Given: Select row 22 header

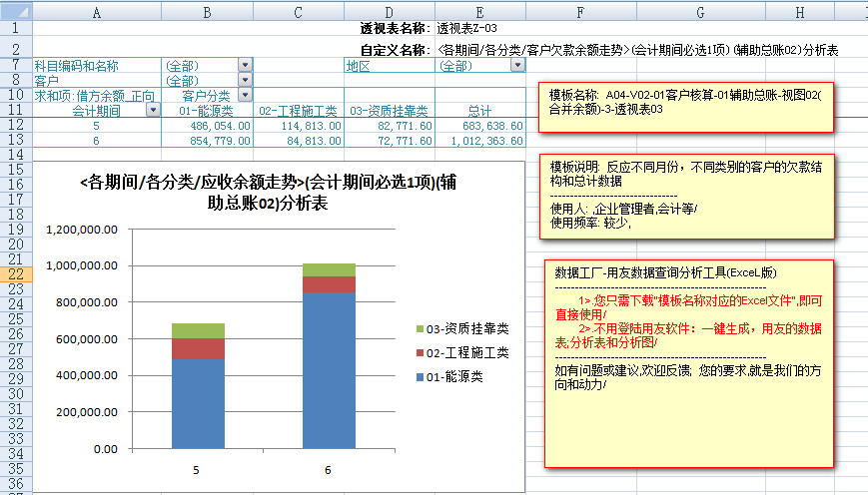Looking at the screenshot, I should click(x=16, y=273).
